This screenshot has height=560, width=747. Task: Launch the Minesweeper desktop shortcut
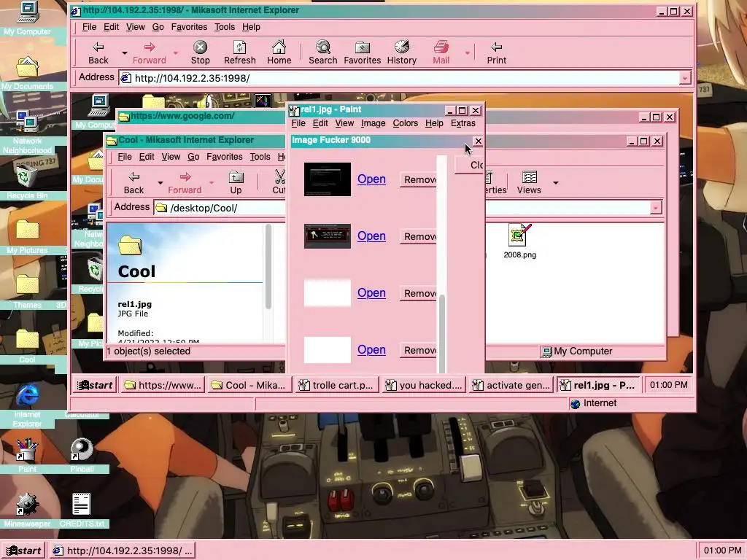[x=27, y=510]
